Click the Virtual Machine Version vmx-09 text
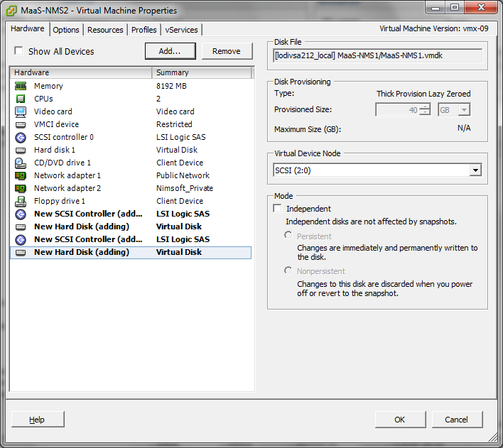The image size is (503, 448). pyautogui.click(x=434, y=28)
